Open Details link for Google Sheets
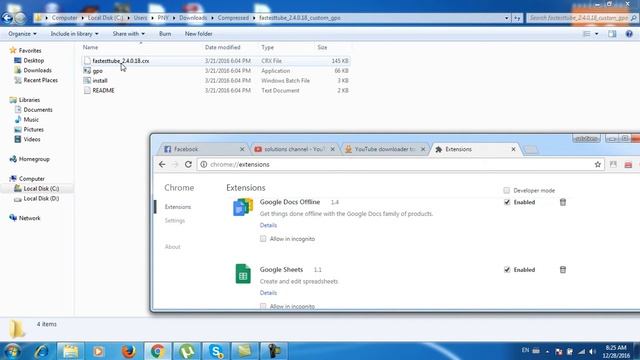The width and height of the screenshot is (640, 360). (268, 293)
